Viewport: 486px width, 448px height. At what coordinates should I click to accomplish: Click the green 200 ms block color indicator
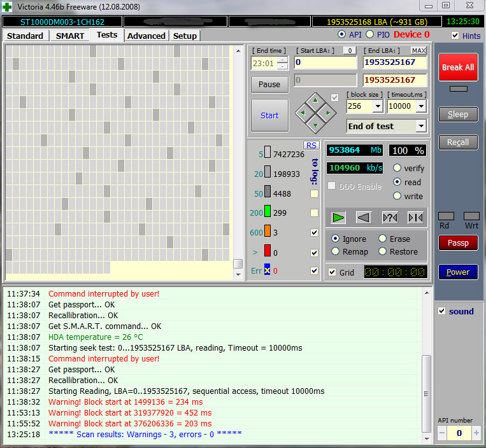coord(267,211)
